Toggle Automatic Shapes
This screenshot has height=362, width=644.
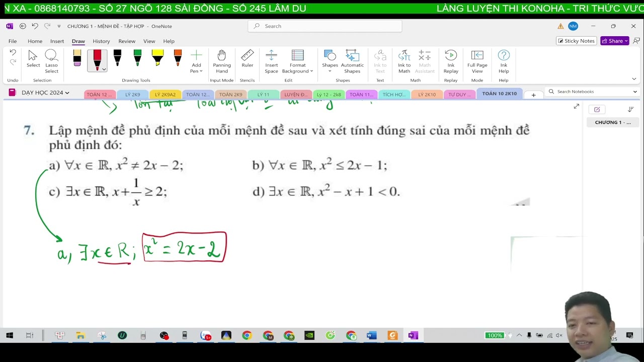(352, 61)
